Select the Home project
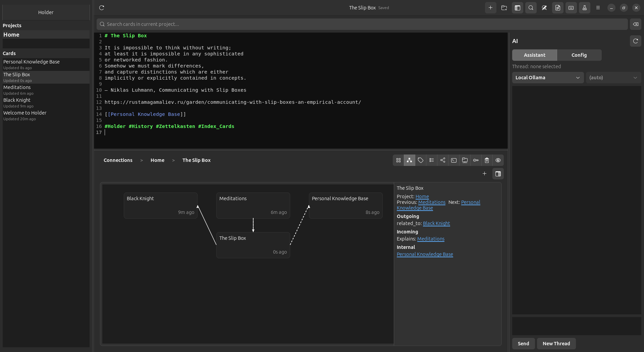 (46, 35)
